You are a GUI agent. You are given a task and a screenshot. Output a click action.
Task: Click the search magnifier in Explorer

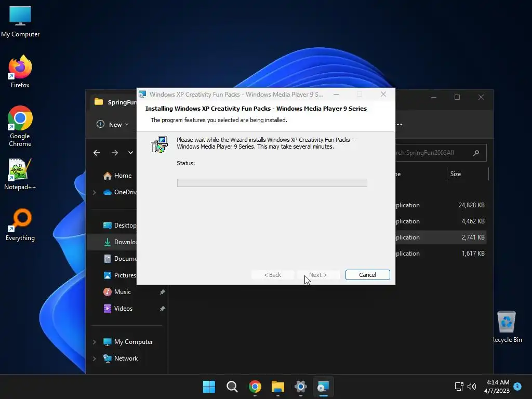[476, 153]
